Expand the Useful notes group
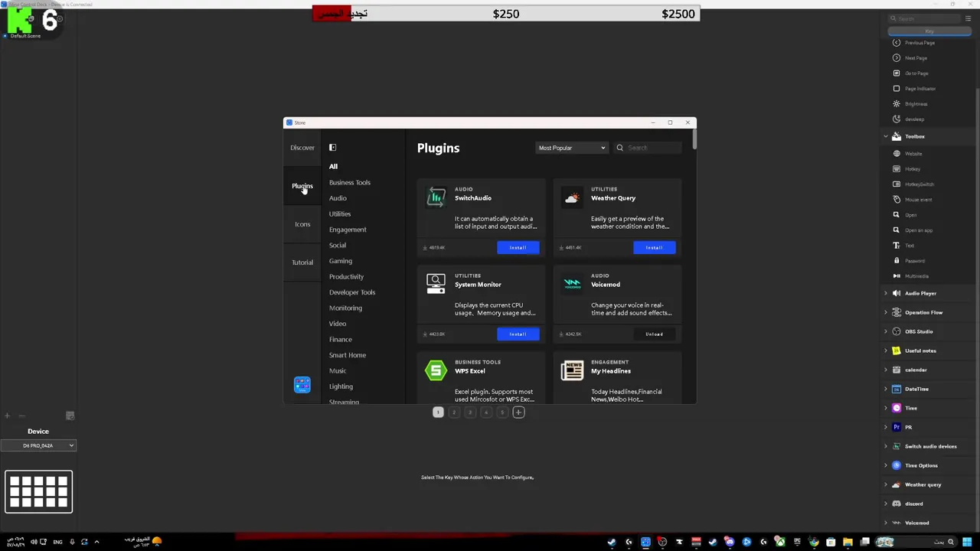This screenshot has height=551, width=980. 886,350
